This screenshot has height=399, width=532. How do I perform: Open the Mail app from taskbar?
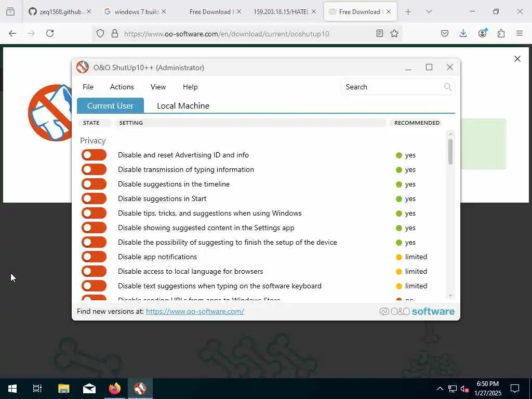[89, 389]
